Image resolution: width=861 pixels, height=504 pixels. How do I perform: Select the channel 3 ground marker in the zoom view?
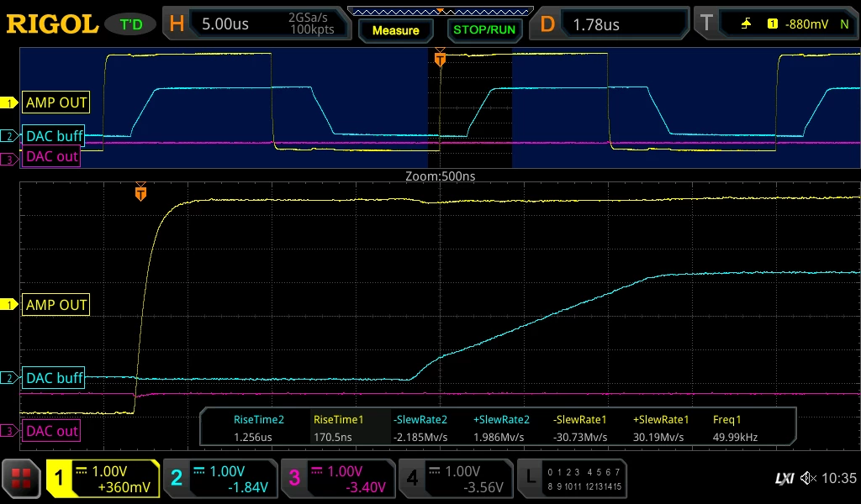point(9,431)
